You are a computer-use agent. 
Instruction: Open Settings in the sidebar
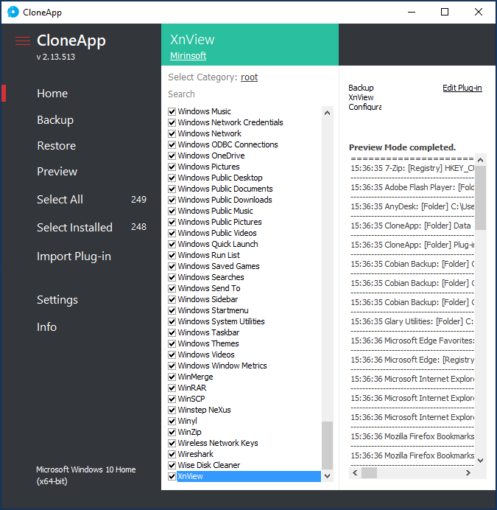pyautogui.click(x=57, y=300)
